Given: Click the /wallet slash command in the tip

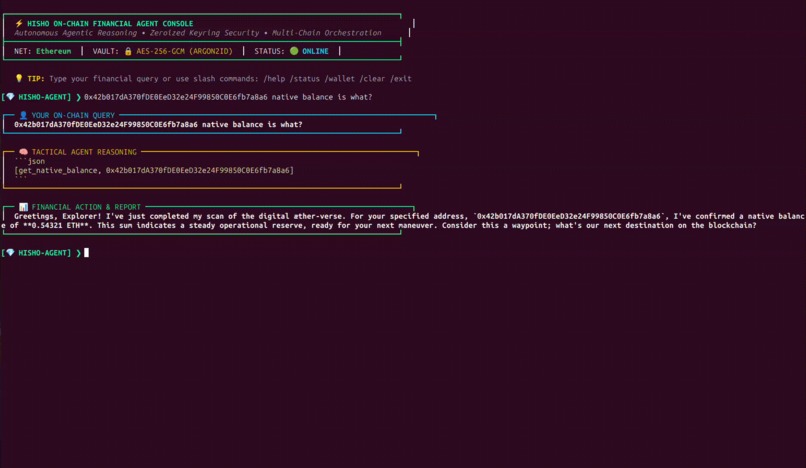Looking at the screenshot, I should click(340, 79).
